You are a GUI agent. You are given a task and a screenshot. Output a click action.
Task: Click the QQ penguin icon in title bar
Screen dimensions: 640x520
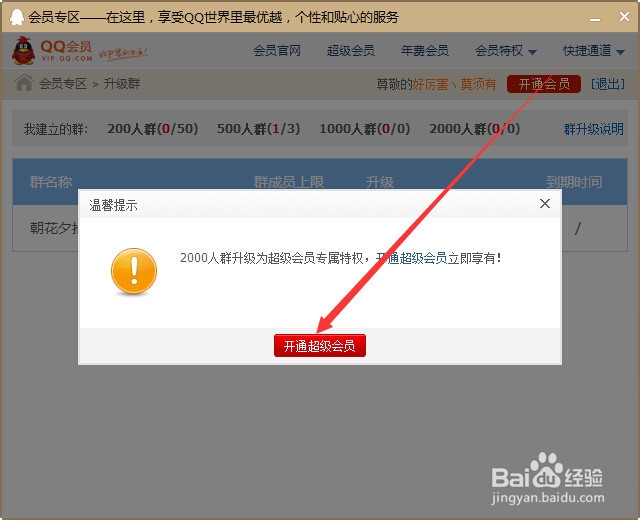(17, 17)
